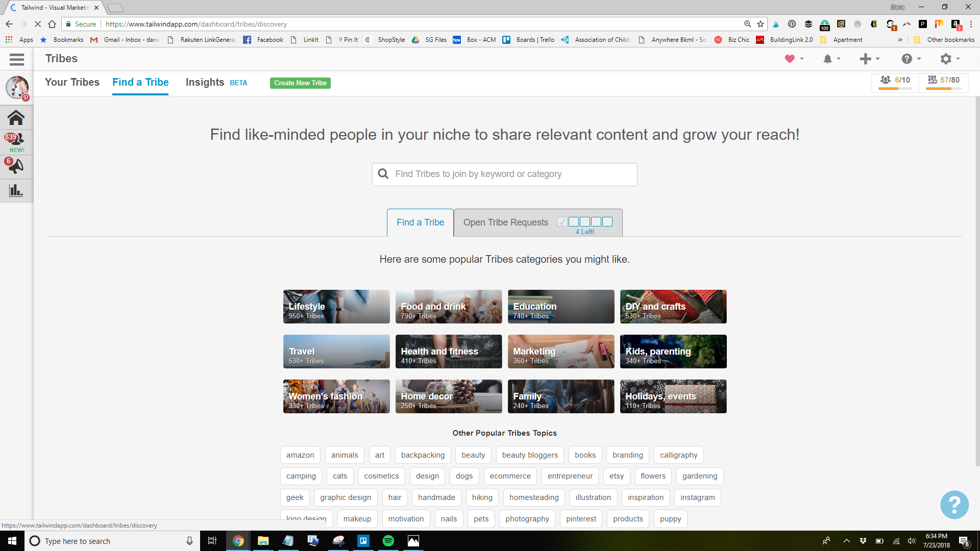Select the pinterest topic tag

click(581, 519)
